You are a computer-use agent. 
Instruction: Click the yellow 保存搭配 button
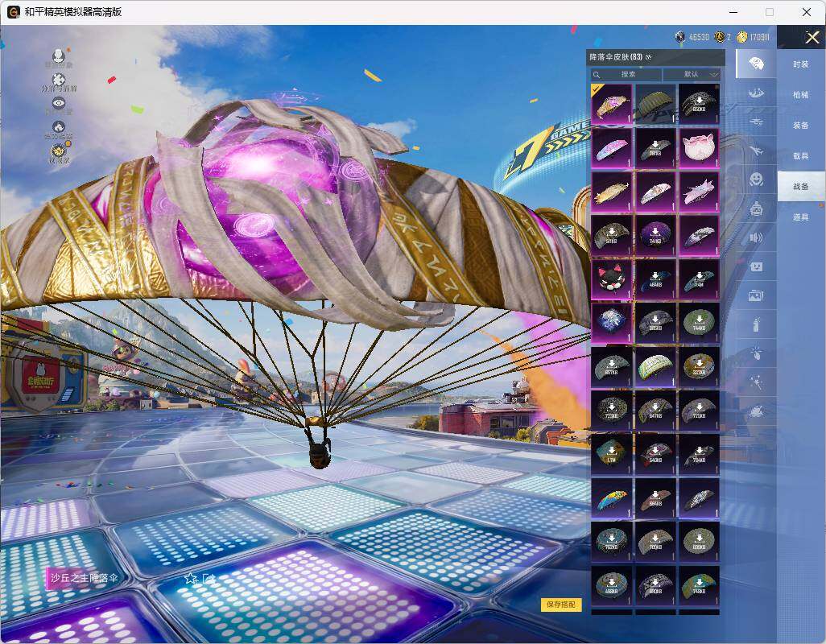[x=560, y=604]
